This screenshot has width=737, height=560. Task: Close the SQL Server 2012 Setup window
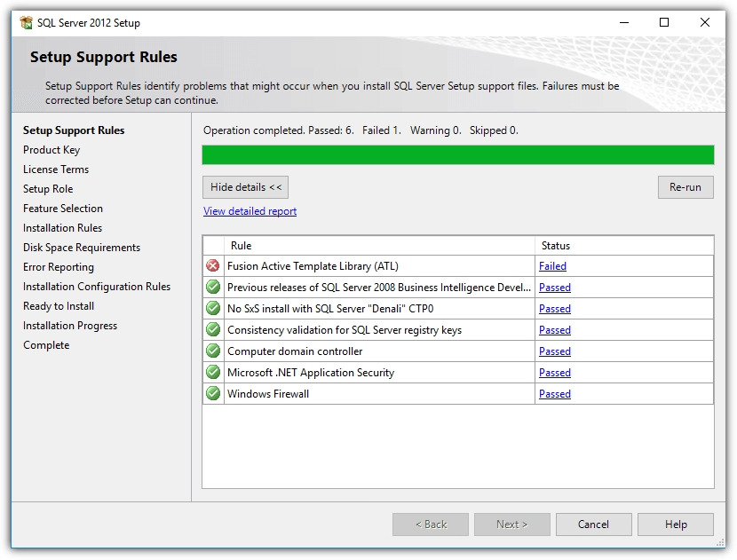(704, 22)
